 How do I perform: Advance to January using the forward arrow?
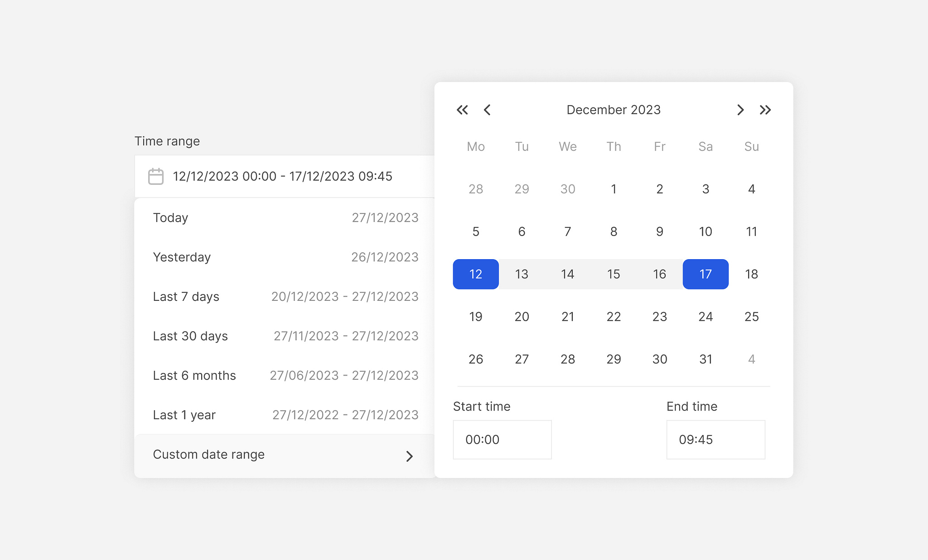click(x=740, y=110)
